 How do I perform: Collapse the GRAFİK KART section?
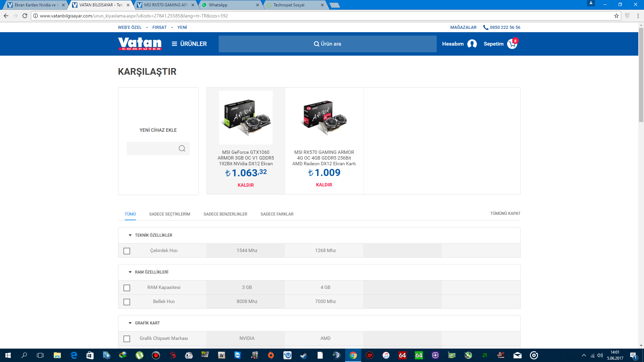[130, 323]
